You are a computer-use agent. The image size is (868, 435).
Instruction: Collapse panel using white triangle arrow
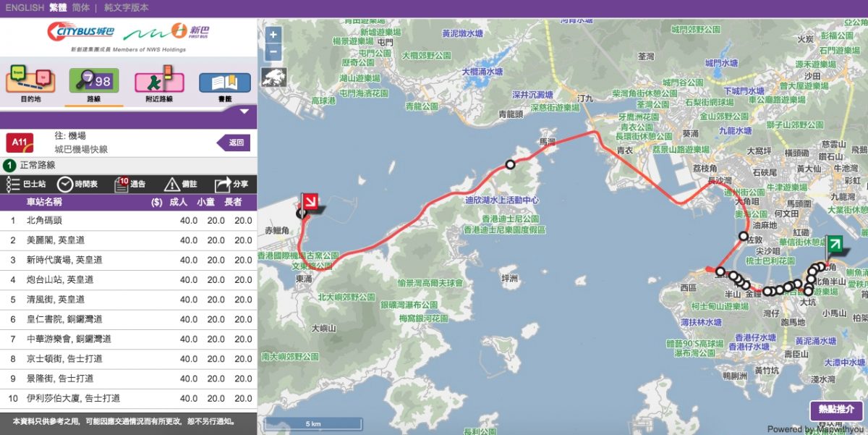point(244,111)
